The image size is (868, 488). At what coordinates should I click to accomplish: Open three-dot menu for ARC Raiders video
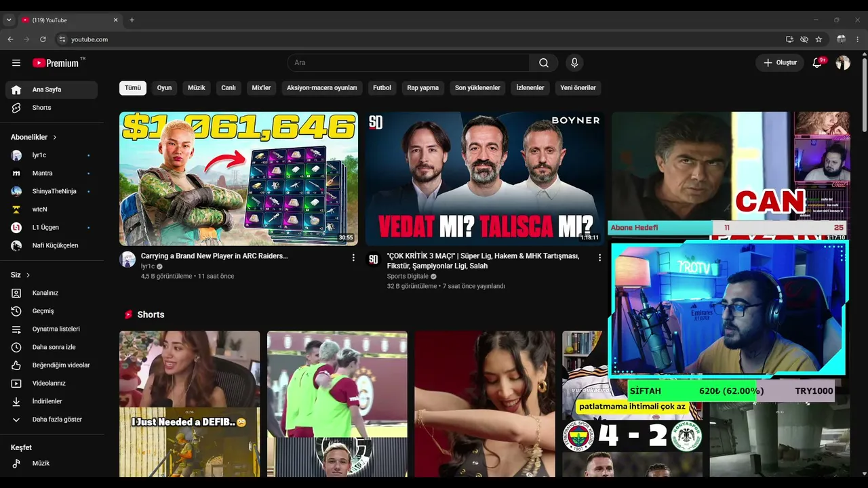pos(353,258)
